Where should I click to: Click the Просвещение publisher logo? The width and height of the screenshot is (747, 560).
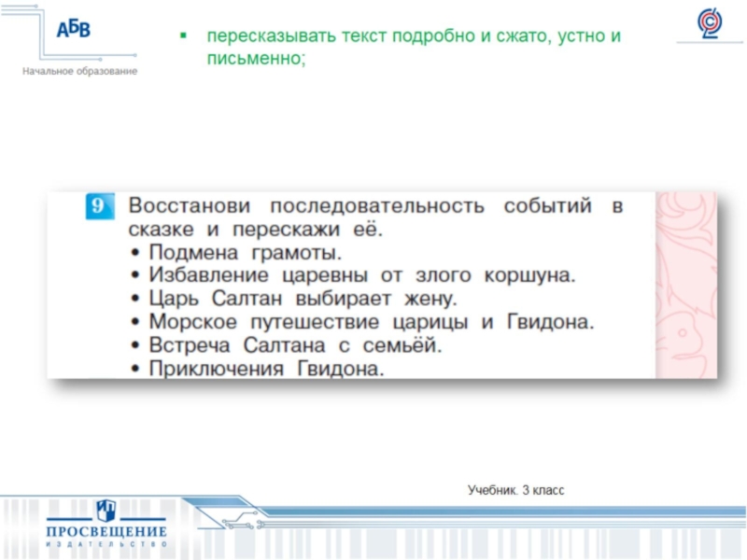pos(106,524)
